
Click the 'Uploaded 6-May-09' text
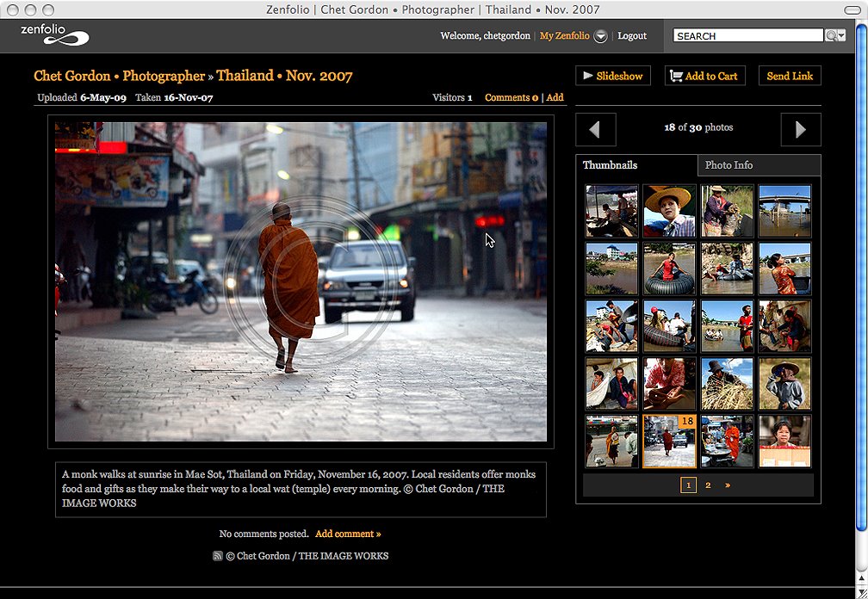coord(81,97)
